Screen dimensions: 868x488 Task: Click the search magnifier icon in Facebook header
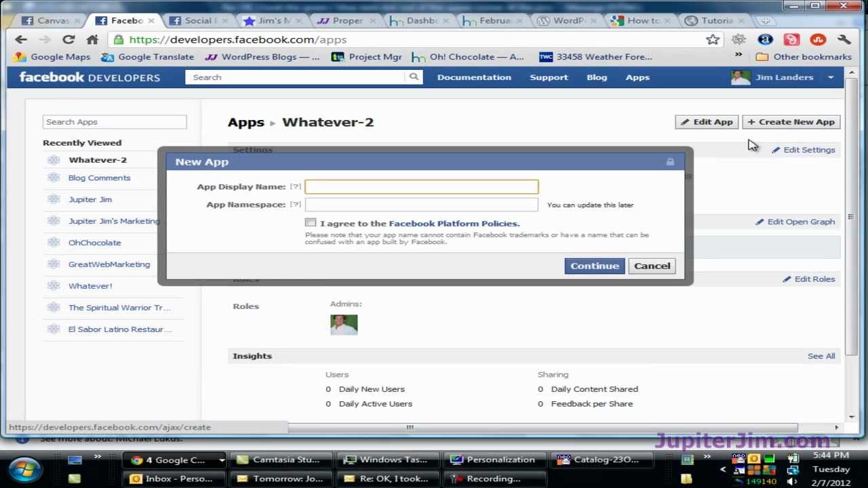[x=414, y=77]
